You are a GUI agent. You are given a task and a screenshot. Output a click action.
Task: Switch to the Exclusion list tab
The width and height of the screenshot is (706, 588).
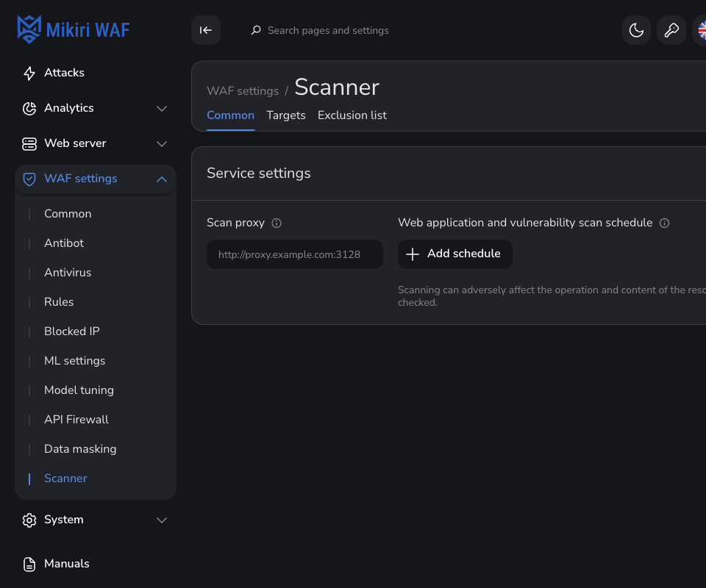point(352,115)
